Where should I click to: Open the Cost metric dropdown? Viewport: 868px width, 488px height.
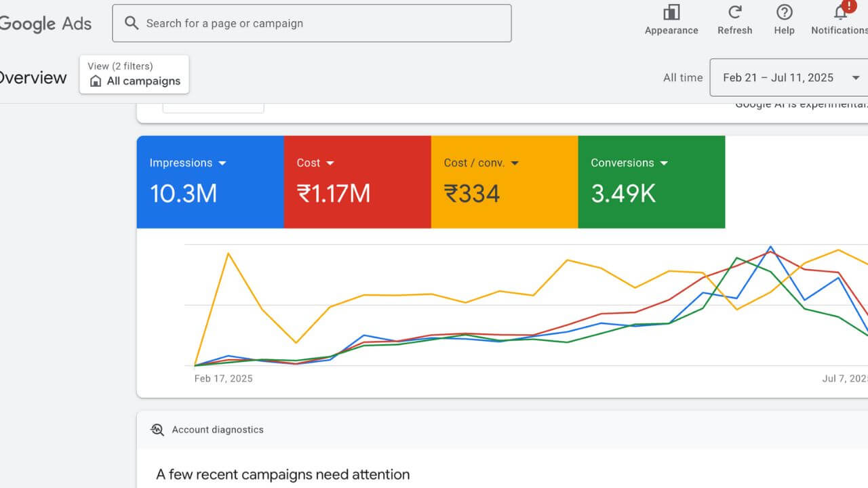click(330, 163)
